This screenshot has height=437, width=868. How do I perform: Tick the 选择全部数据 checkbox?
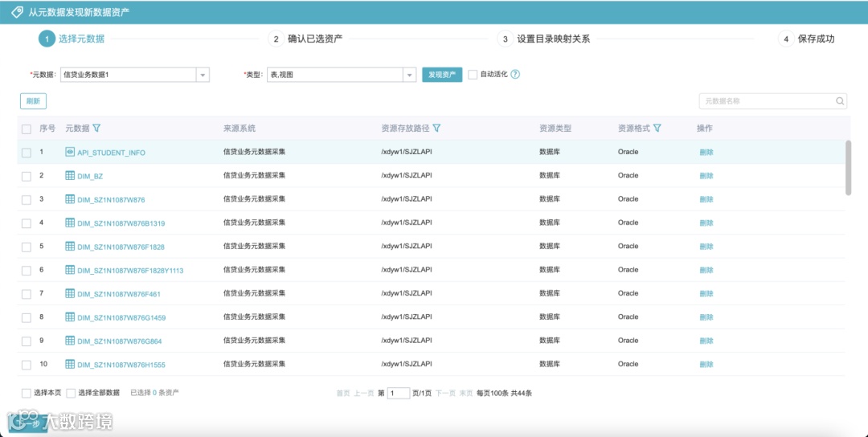click(x=71, y=394)
